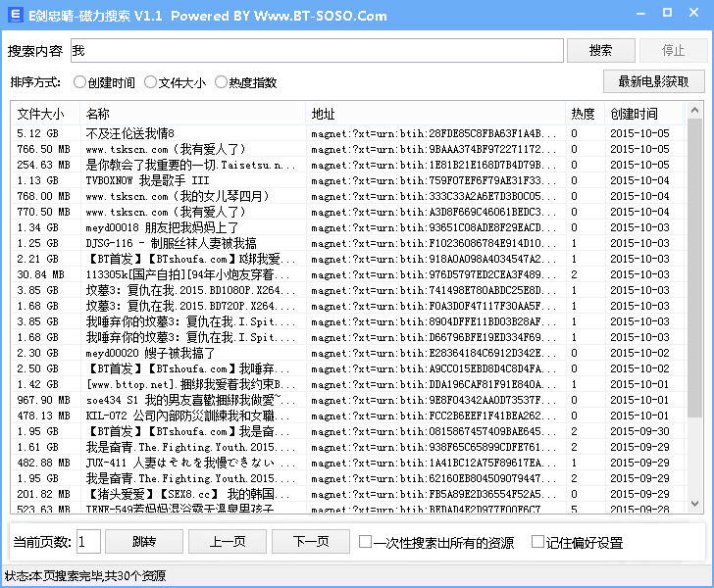Click the 创建时间 column header
Screen dimensions: 714x588
pyautogui.click(x=643, y=114)
